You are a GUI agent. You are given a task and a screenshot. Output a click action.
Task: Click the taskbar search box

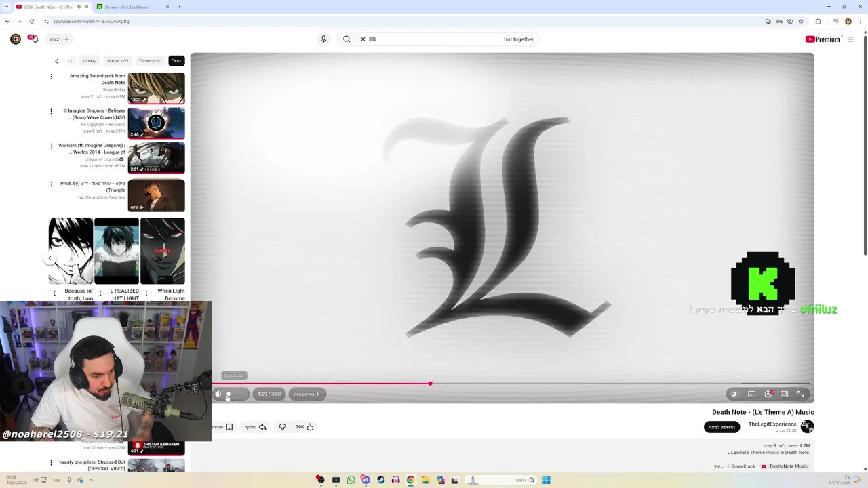(x=500, y=480)
